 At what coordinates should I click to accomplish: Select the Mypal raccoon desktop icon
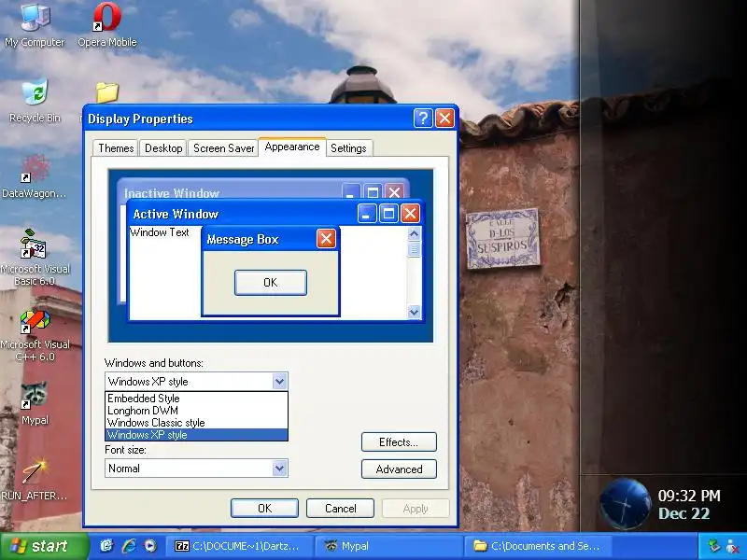[x=35, y=402]
